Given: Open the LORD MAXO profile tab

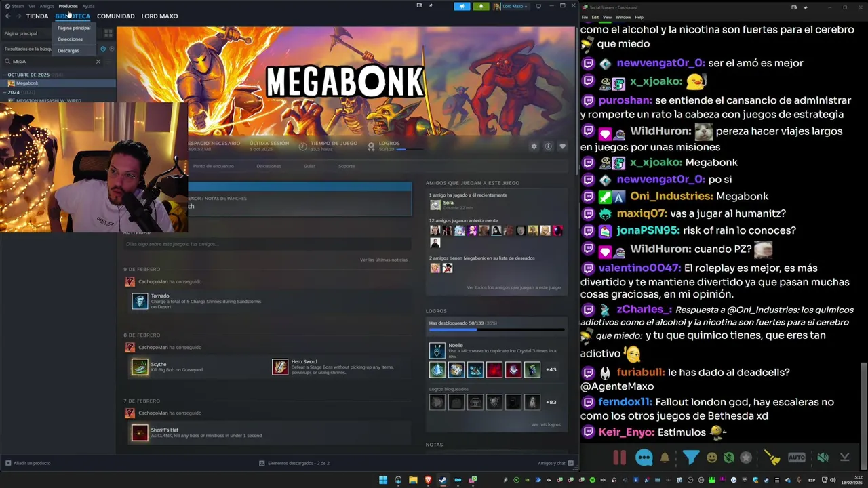Looking at the screenshot, I should click(x=159, y=16).
